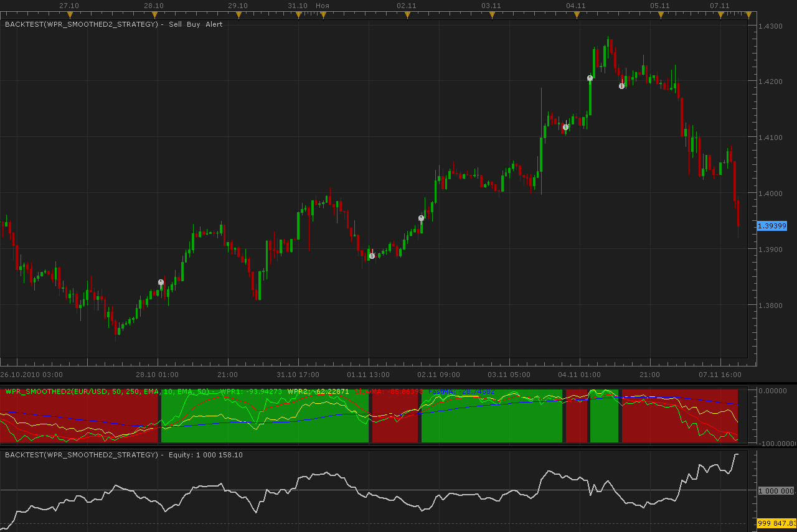Click the 27.10 date marker triangle
The width and height of the screenshot is (797, 532).
pos(70,14)
